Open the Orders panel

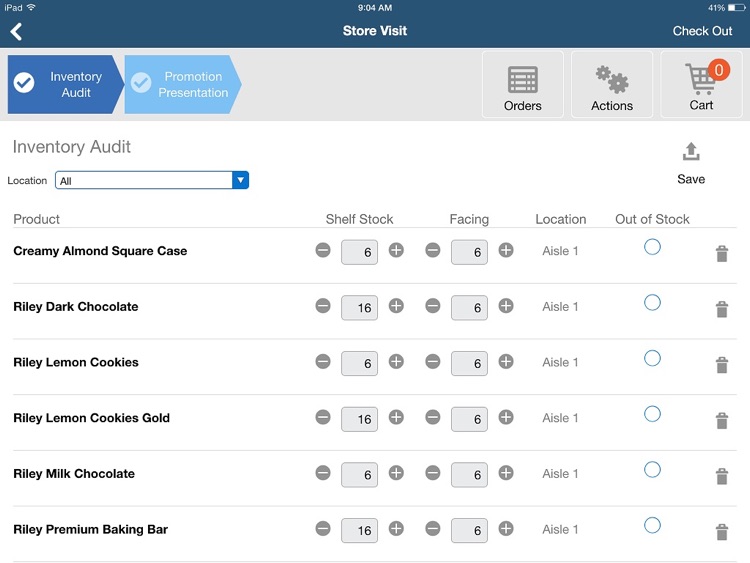click(x=522, y=84)
